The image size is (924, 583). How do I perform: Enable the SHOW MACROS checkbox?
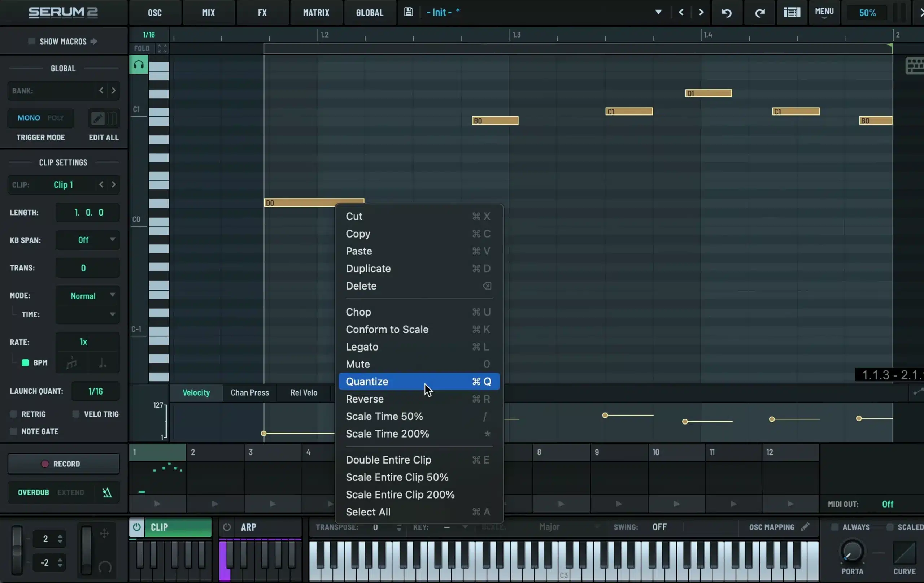point(31,41)
